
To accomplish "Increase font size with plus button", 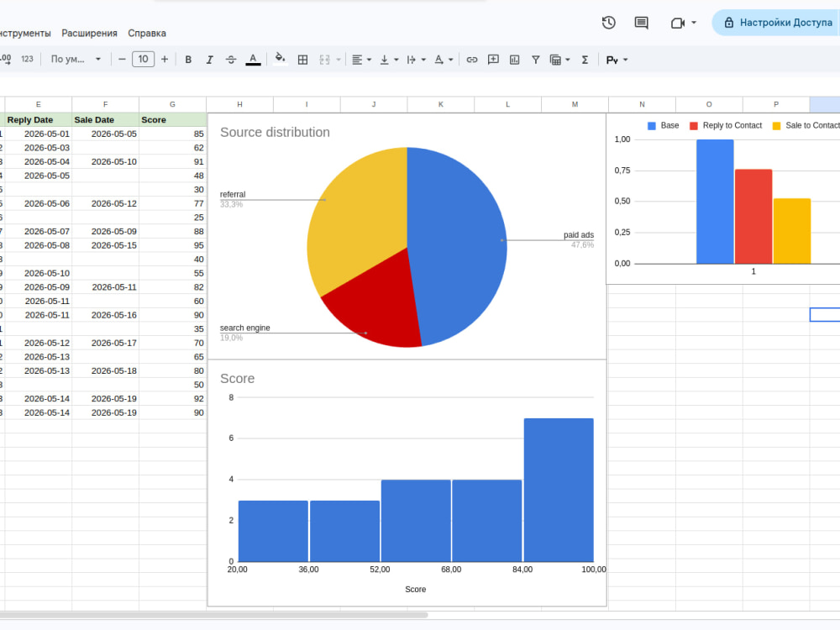I will pyautogui.click(x=165, y=60).
